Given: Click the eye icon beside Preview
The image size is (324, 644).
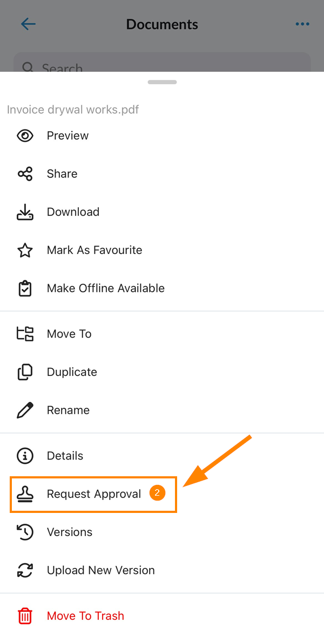Looking at the screenshot, I should click(x=25, y=135).
